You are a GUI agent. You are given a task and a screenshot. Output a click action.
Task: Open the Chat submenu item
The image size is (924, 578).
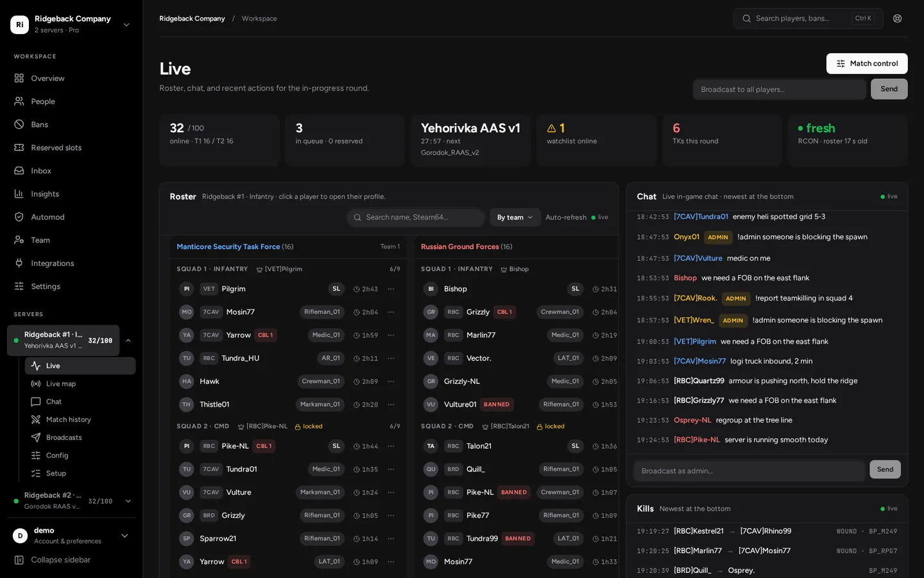tap(80, 402)
